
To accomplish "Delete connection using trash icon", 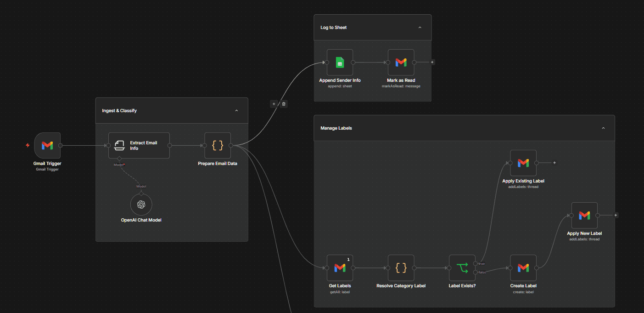I will tap(284, 104).
